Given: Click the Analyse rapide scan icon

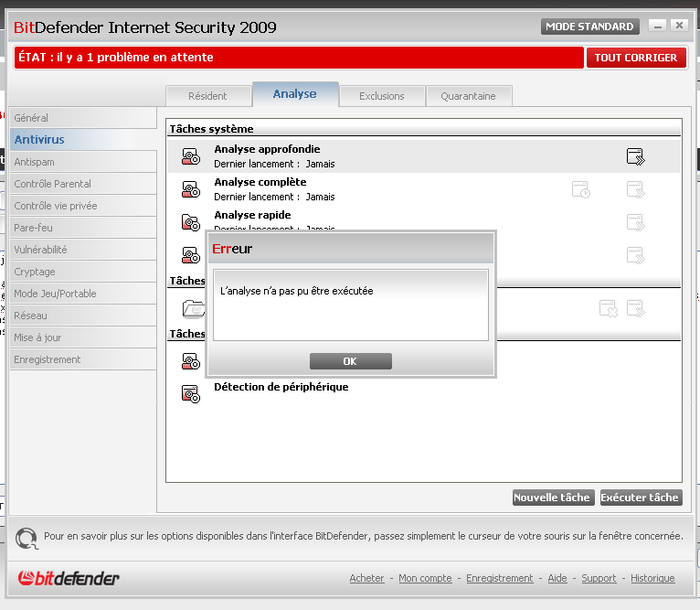Looking at the screenshot, I should [x=191, y=222].
